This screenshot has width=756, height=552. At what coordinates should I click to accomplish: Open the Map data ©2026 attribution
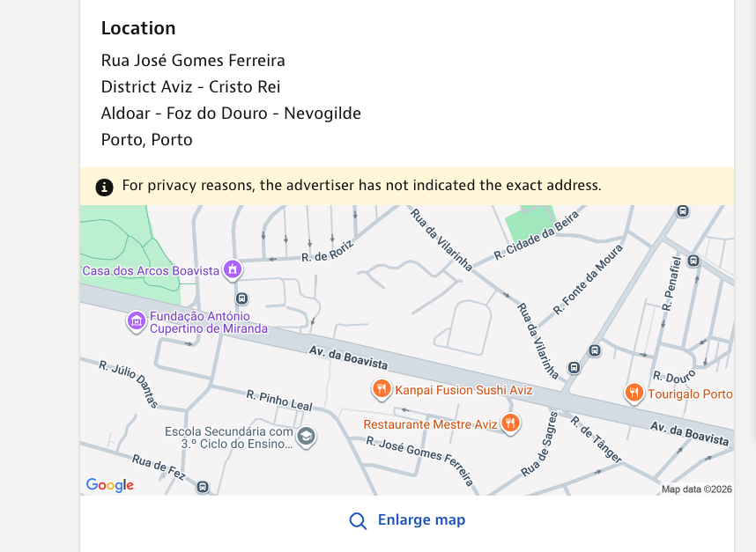tap(695, 489)
